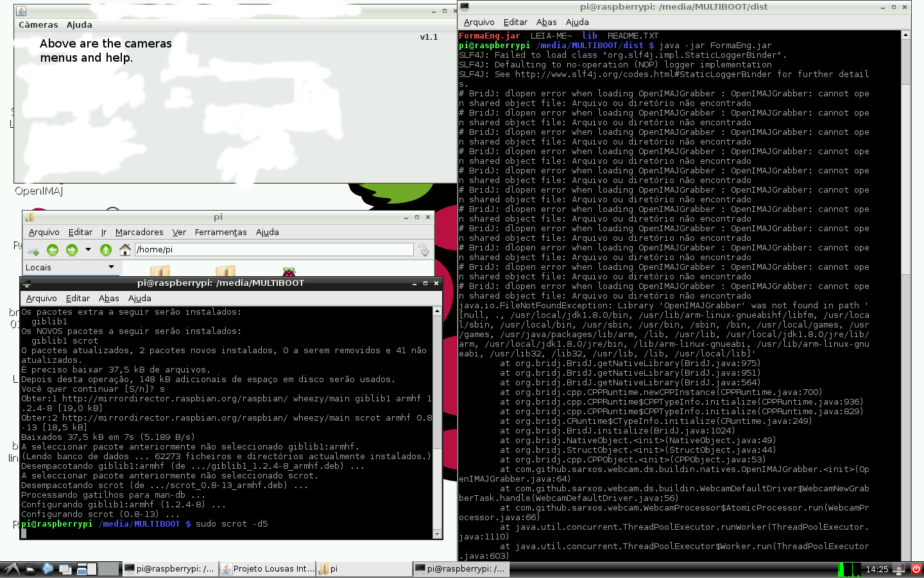Open Abas menu in MULTIBOOT terminal

click(x=109, y=298)
